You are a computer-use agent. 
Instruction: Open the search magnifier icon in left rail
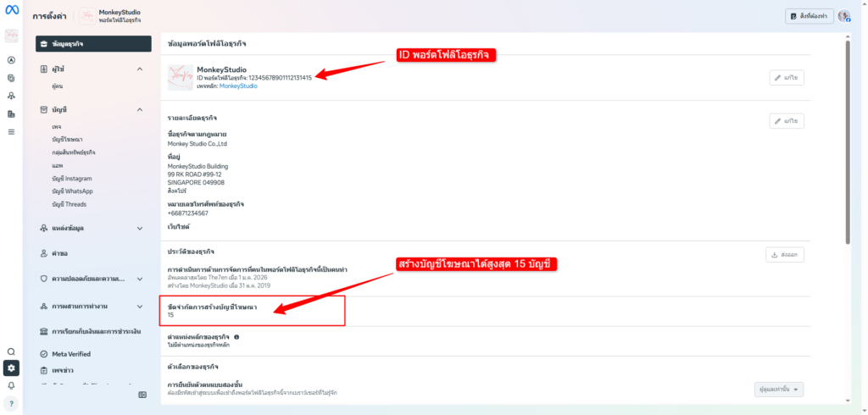coord(11,351)
